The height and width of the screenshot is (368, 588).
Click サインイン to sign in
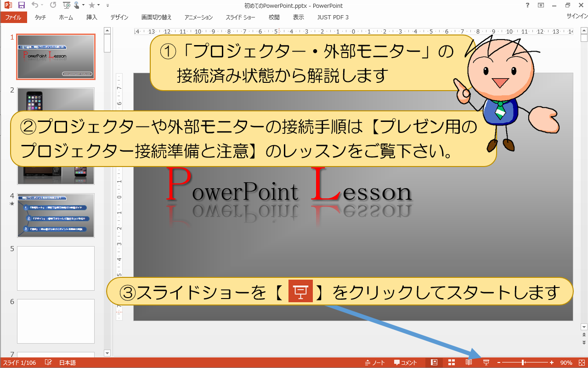[577, 16]
